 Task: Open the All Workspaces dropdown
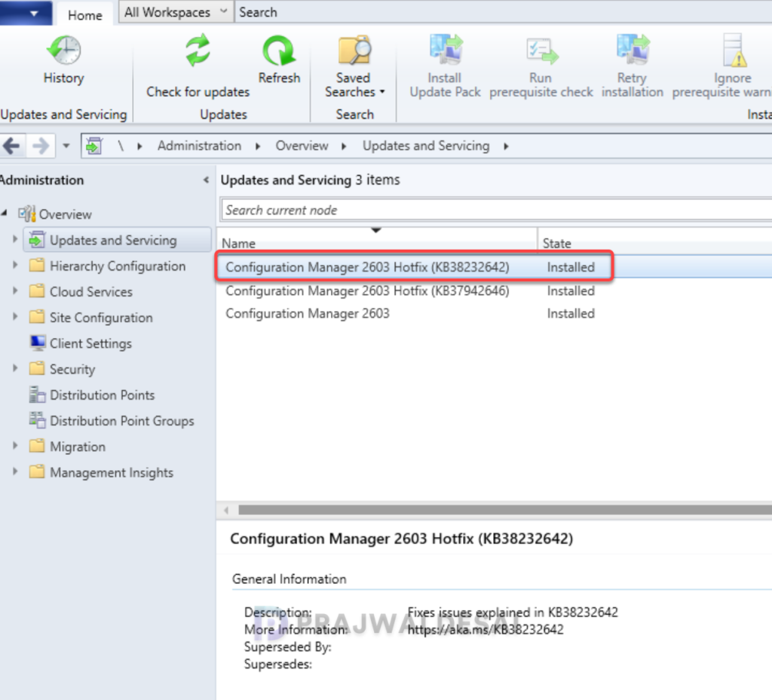point(176,12)
